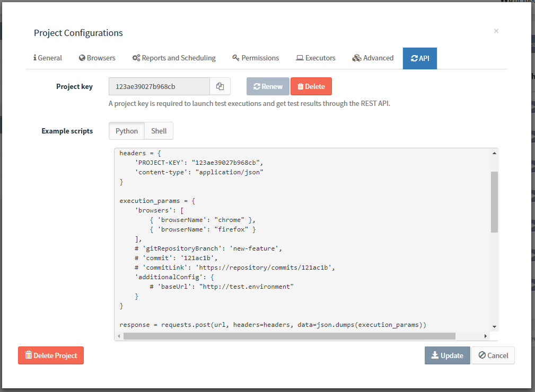This screenshot has height=392, width=535.
Task: Click the 'baseUrl' comment line
Action: [222, 287]
